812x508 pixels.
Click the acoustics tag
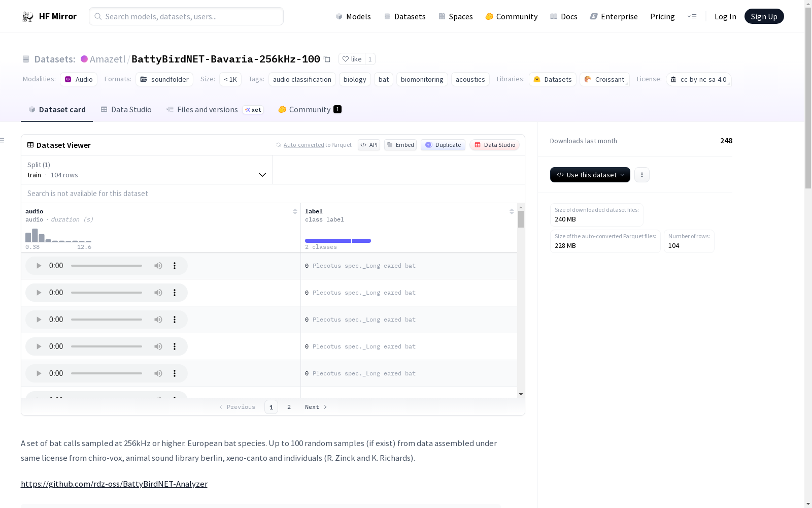coord(470,79)
